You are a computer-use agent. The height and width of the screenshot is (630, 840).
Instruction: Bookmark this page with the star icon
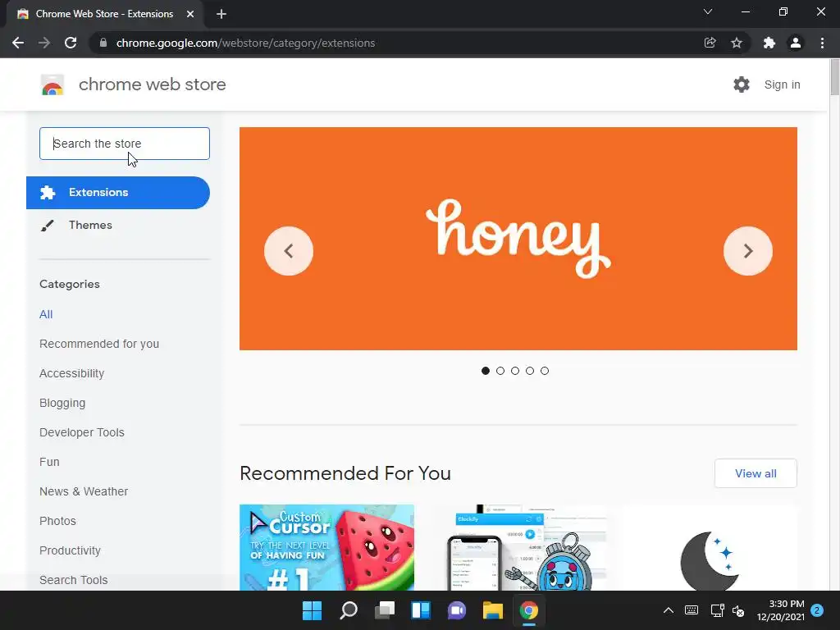(x=737, y=43)
